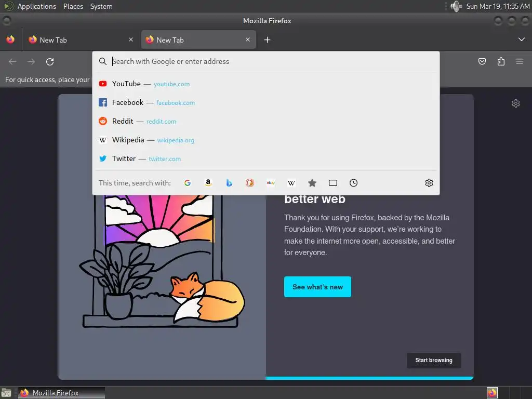Image resolution: width=532 pixels, height=399 pixels.
Task: Close the active second New Tab
Action: pyautogui.click(x=248, y=39)
